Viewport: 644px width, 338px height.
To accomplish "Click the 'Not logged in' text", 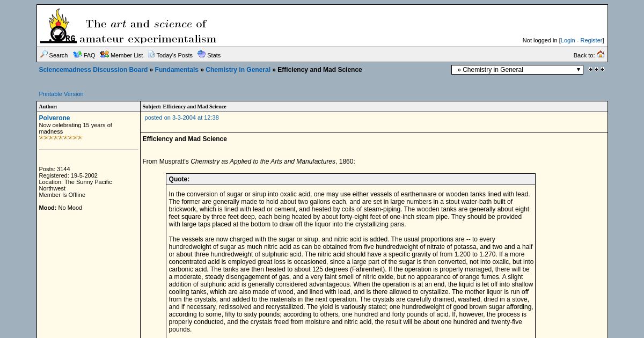I will 540,40.
